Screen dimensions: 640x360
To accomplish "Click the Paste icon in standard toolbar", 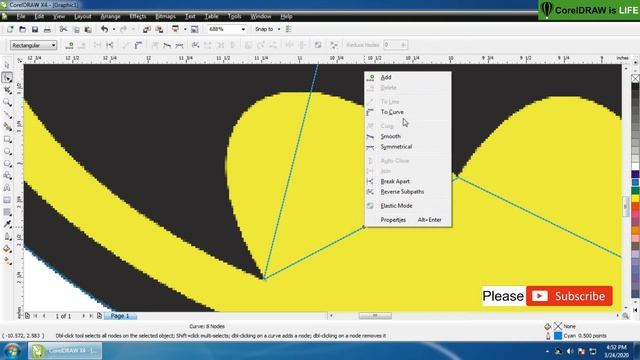I will coord(88,29).
